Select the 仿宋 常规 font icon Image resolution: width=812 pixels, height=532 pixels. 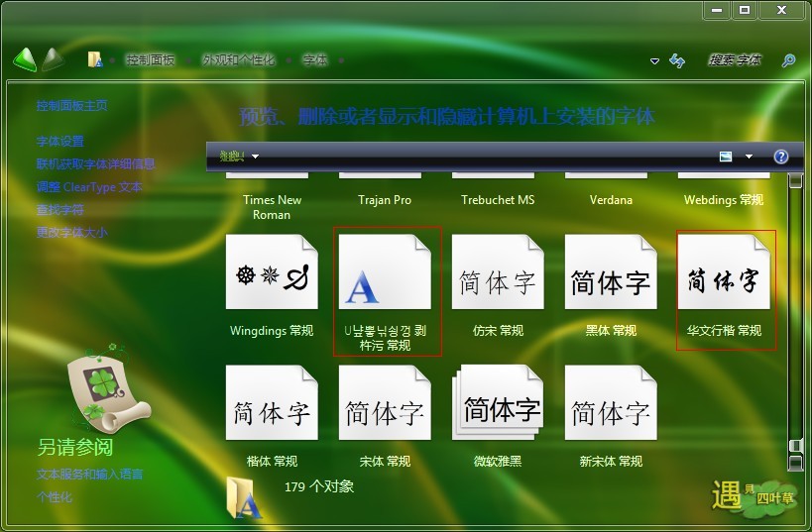(x=498, y=271)
